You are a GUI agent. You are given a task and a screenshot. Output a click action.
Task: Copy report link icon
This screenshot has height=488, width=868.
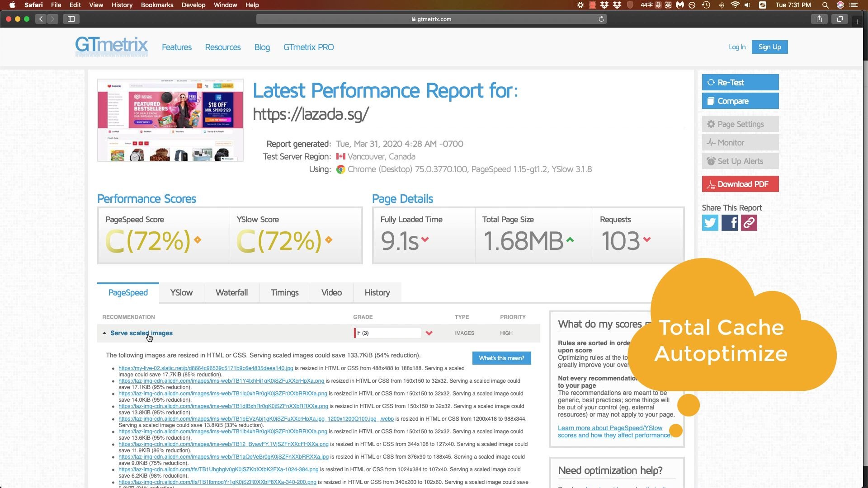coord(749,223)
